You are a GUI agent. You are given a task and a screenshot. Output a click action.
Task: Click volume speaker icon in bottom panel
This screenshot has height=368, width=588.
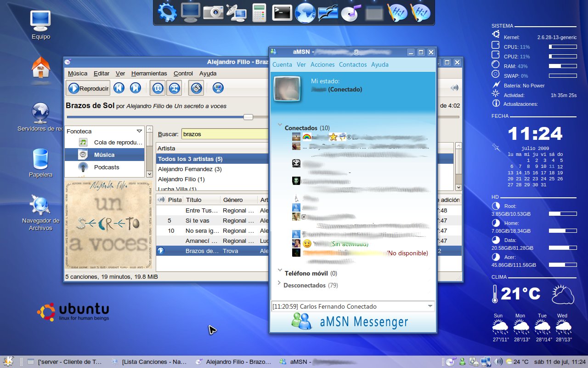tap(499, 362)
